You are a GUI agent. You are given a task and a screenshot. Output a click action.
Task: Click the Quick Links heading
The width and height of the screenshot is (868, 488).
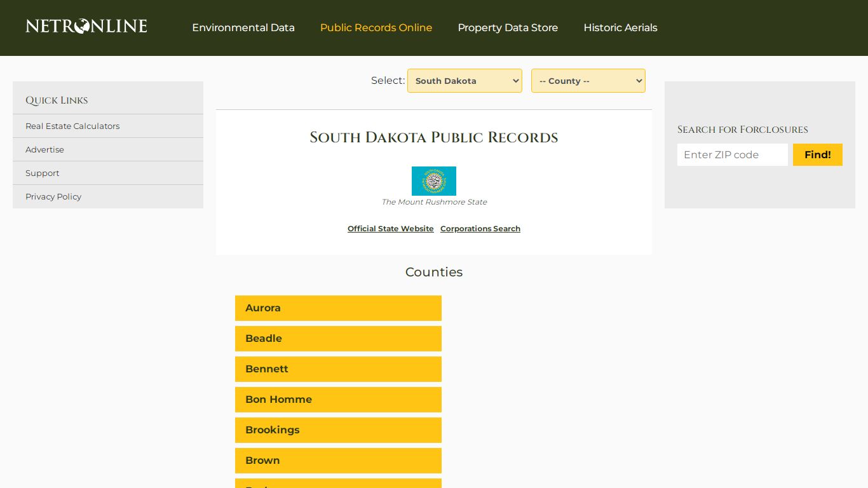coord(57,100)
